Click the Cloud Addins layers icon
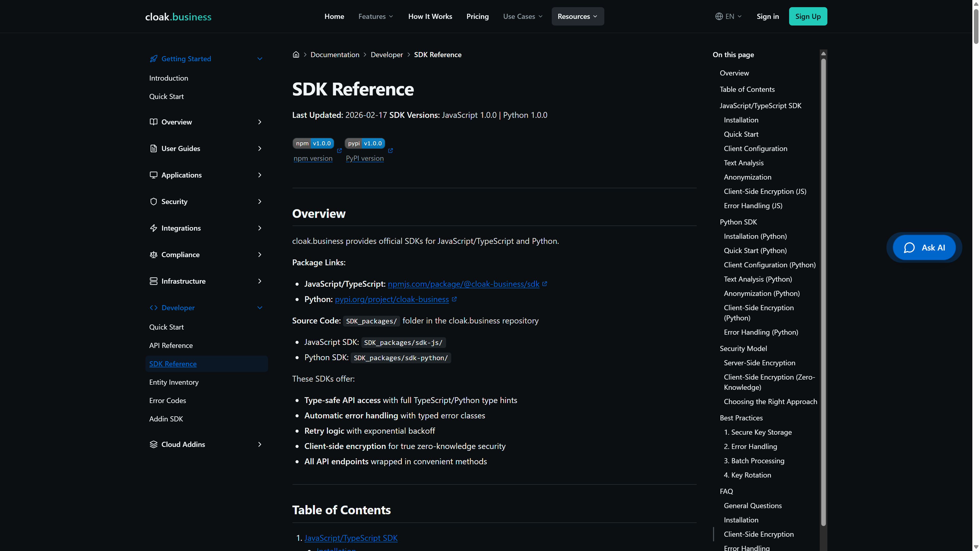 153,444
